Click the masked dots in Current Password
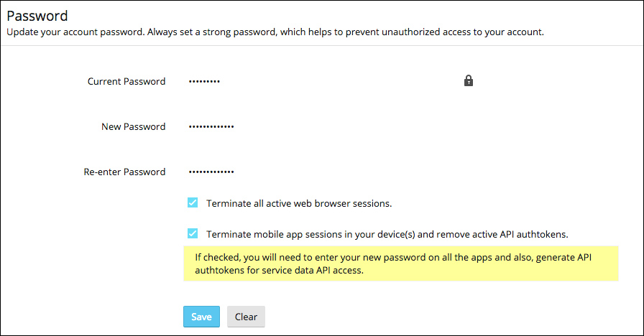This screenshot has height=336, width=644. [x=204, y=81]
